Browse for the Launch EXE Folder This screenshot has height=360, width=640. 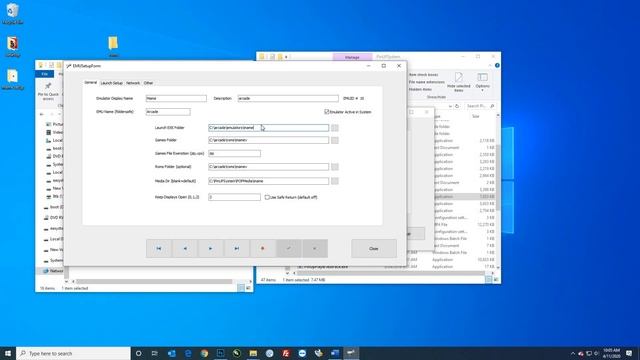click(335, 128)
